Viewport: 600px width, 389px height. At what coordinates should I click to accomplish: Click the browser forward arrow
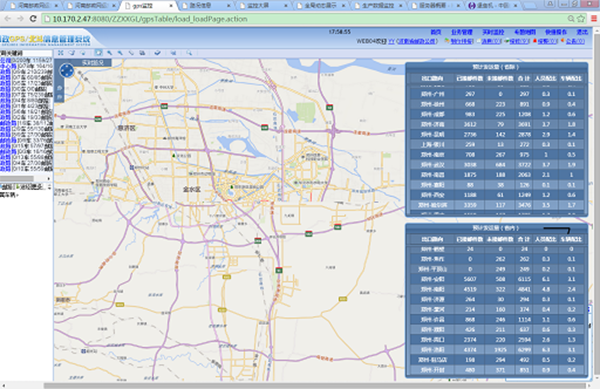[20, 18]
